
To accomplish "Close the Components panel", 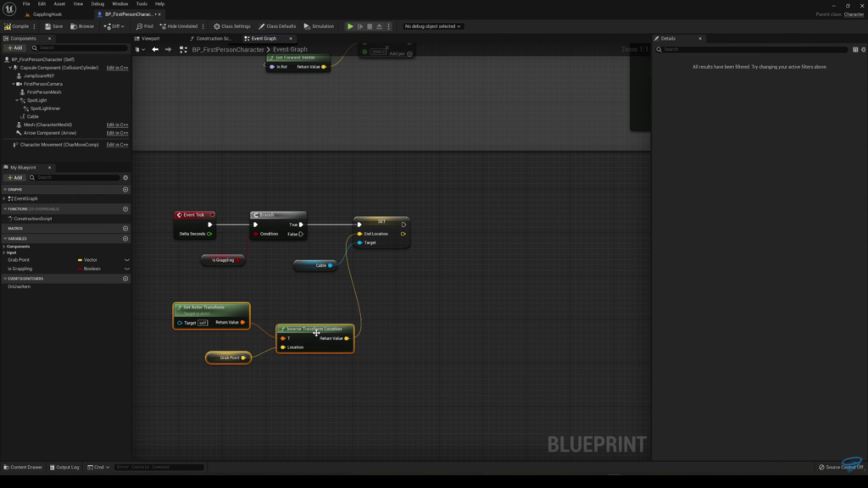I will [x=49, y=39].
